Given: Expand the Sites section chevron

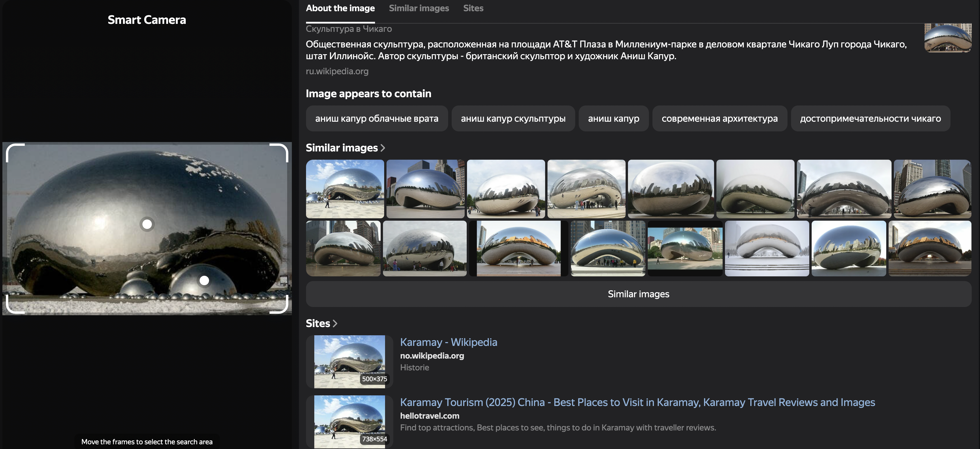Looking at the screenshot, I should (335, 323).
